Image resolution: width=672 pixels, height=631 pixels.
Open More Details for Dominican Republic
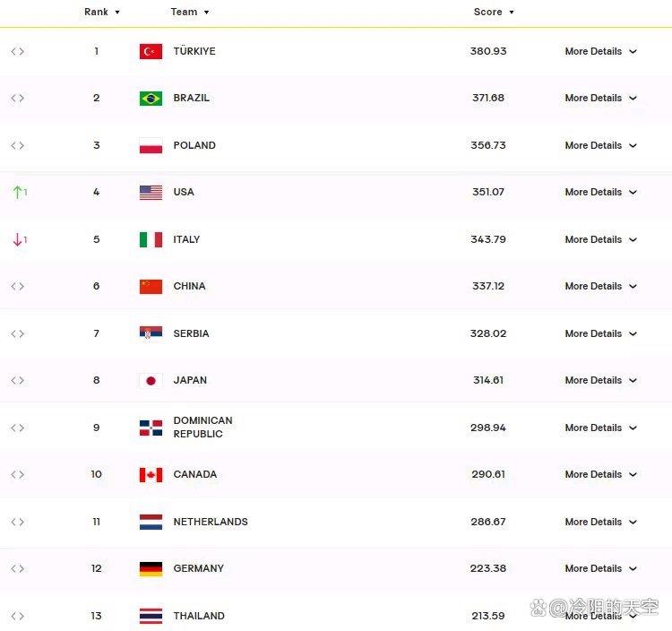click(601, 428)
